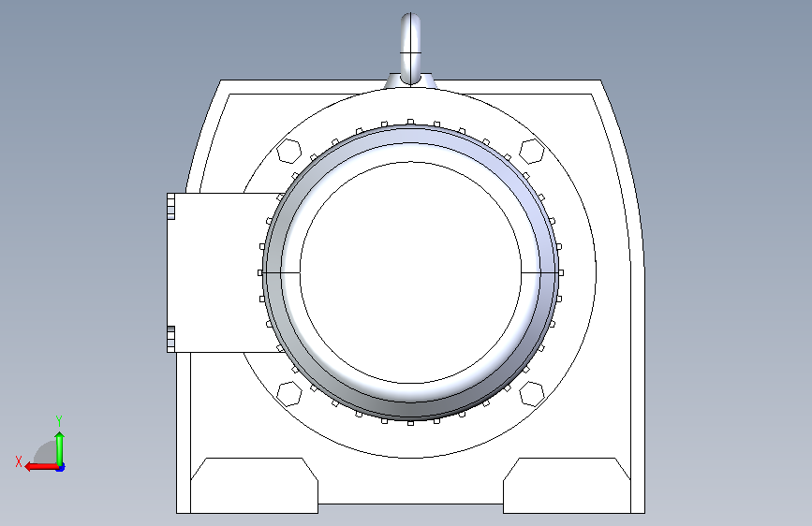Screen dimensions: 812x526
Task: Select the right mounting foot of housing
Action: pyautogui.click(x=567, y=486)
